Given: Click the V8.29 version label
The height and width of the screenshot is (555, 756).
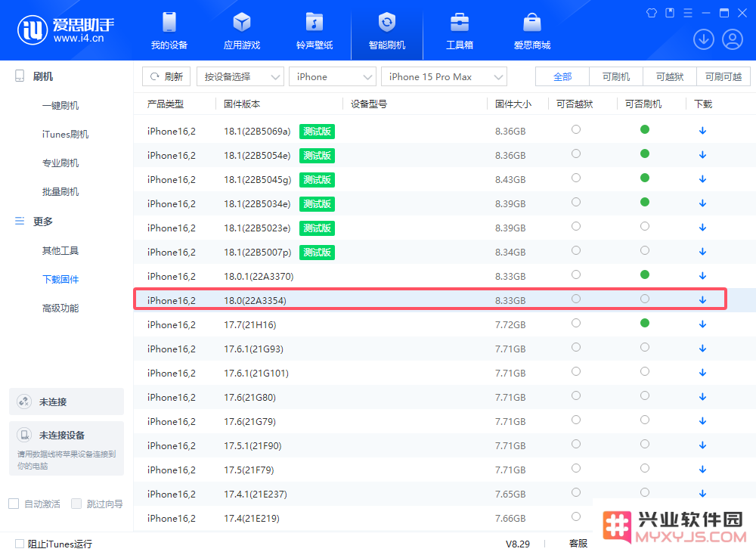Looking at the screenshot, I should [517, 544].
